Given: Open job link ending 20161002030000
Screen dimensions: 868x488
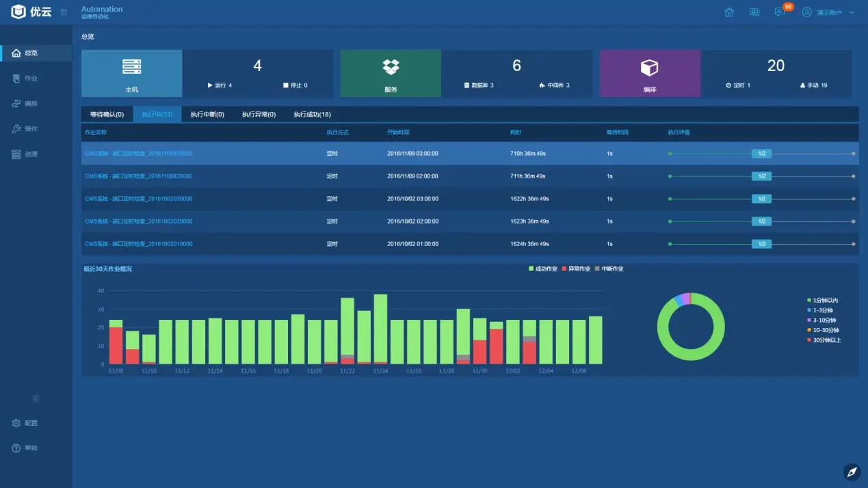Looking at the screenshot, I should tap(138, 199).
